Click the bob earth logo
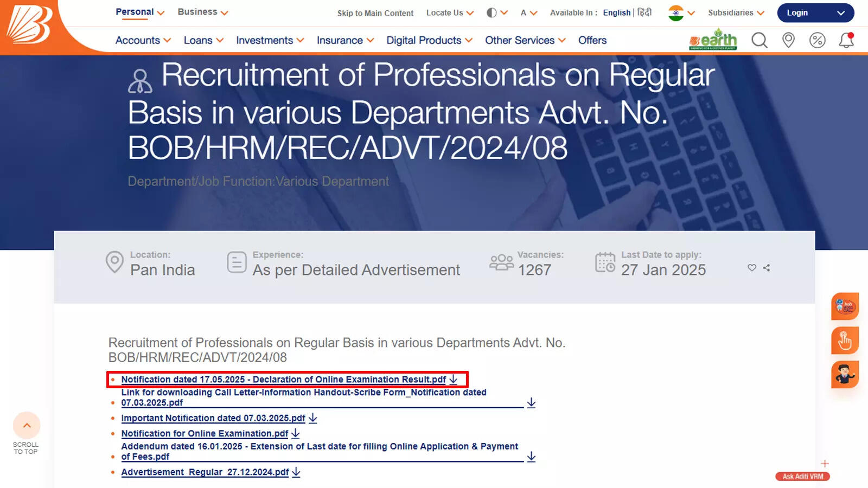The image size is (868, 488). [x=713, y=40]
